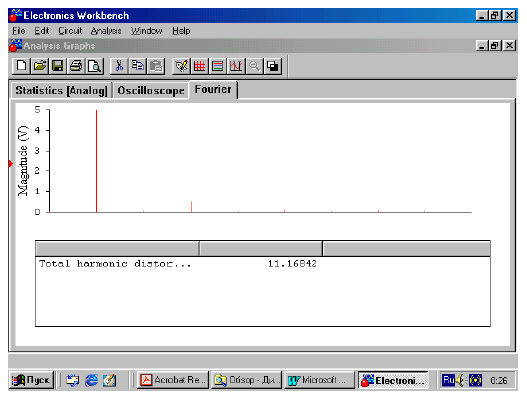
Task: Open the Window menu
Action: coord(147,31)
